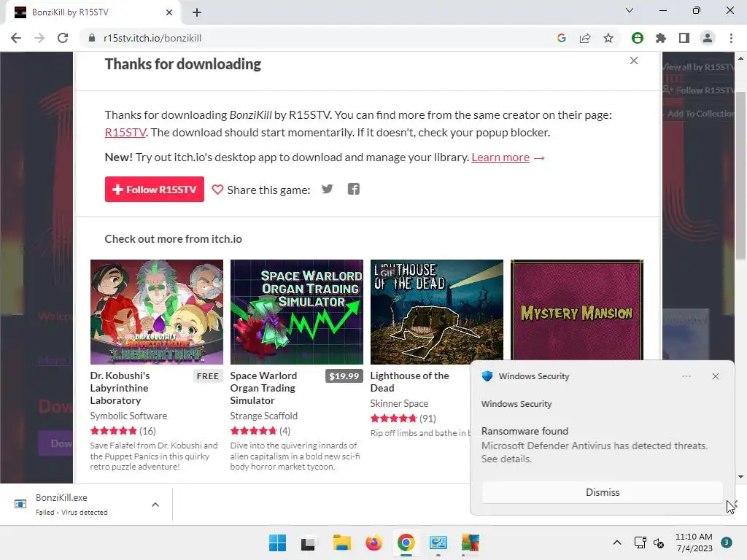
Task: Open the share page icon in address bar
Action: tap(585, 38)
